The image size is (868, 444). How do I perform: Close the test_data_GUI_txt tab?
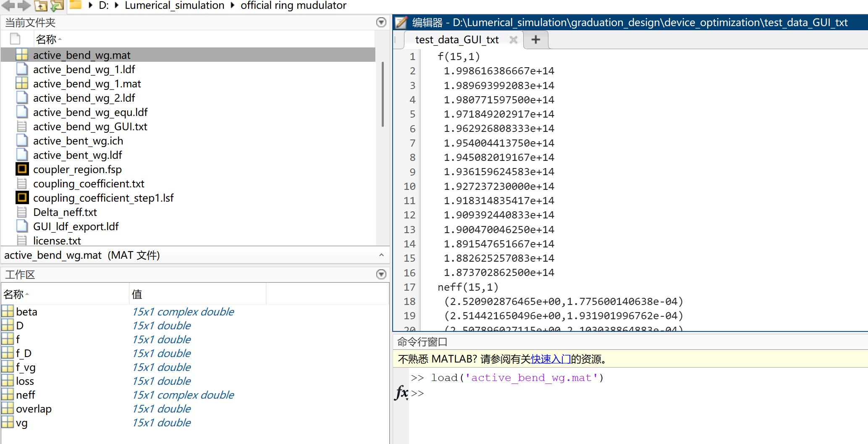513,40
